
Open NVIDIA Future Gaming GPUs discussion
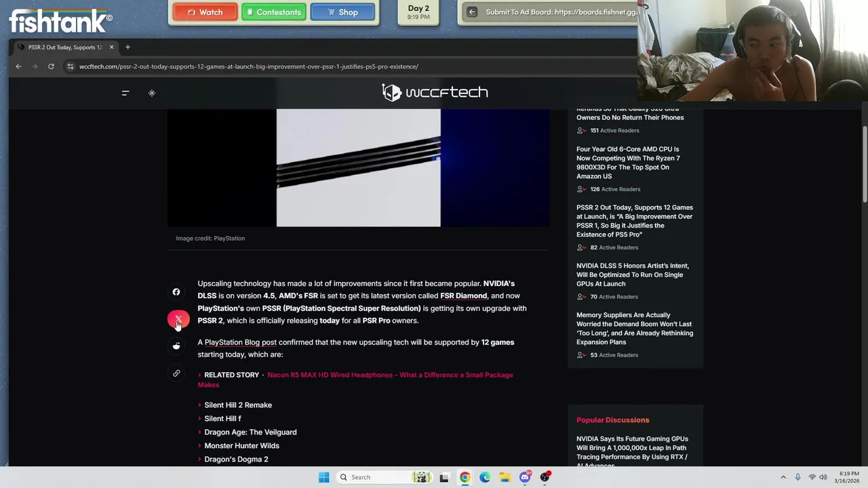(x=632, y=451)
